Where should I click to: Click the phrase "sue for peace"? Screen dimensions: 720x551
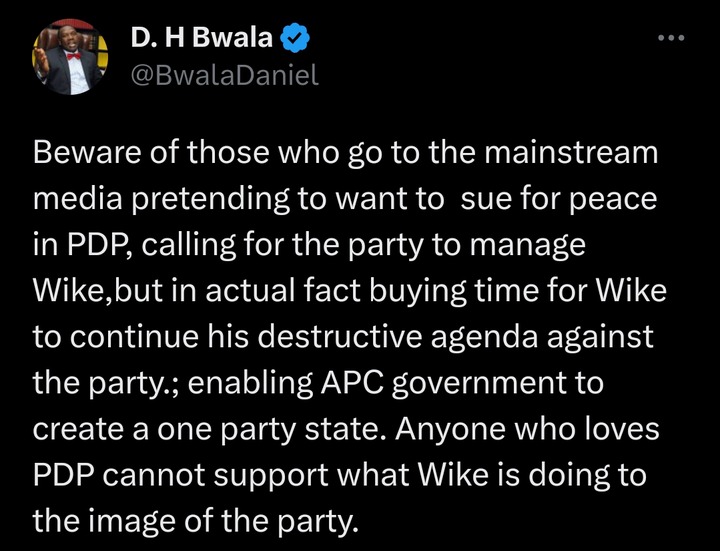tap(559, 199)
